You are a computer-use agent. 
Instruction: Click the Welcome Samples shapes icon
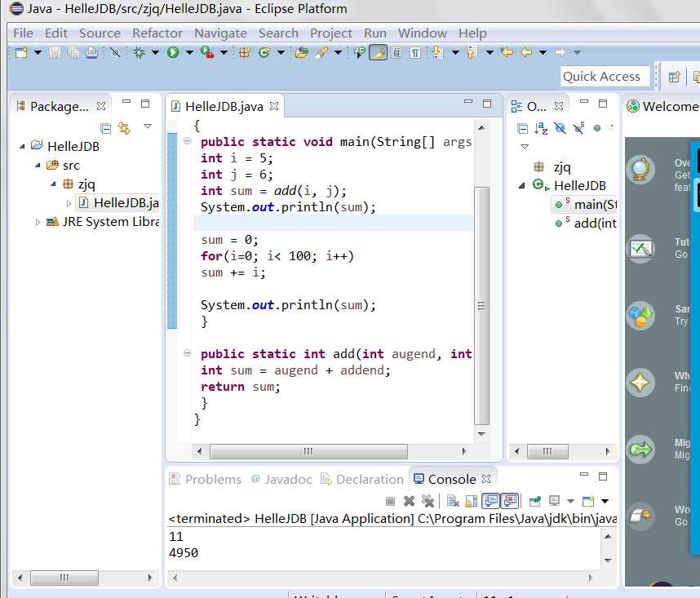[640, 316]
